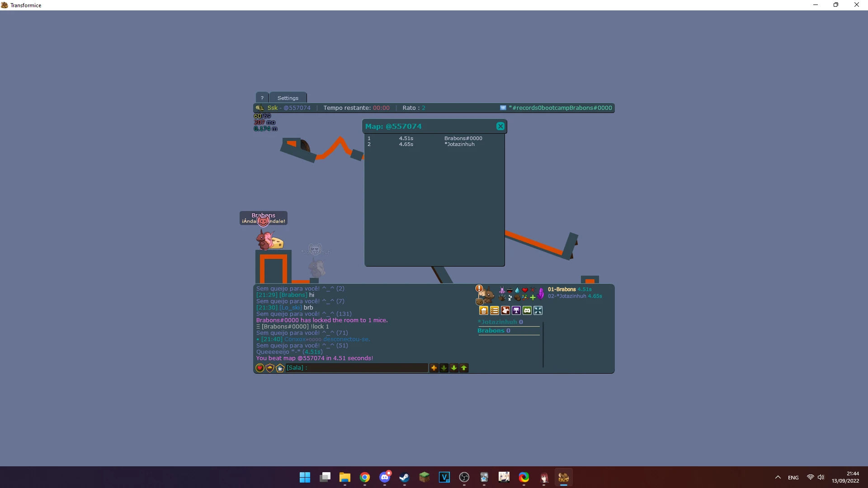Screen dimensions: 868x488
Task: Click the 'You beat map @557074' message
Action: click(315, 358)
